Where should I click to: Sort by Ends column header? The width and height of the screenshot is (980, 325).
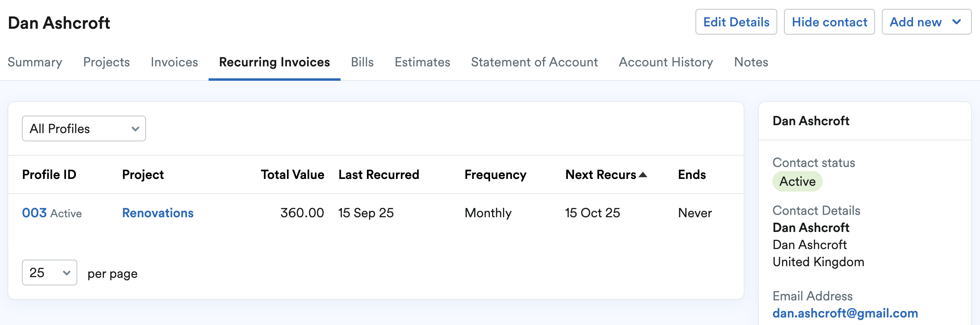(x=692, y=175)
